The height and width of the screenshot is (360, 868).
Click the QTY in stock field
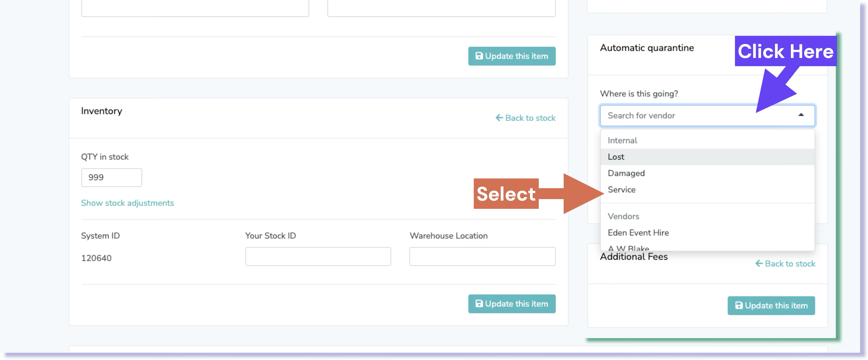click(x=111, y=178)
